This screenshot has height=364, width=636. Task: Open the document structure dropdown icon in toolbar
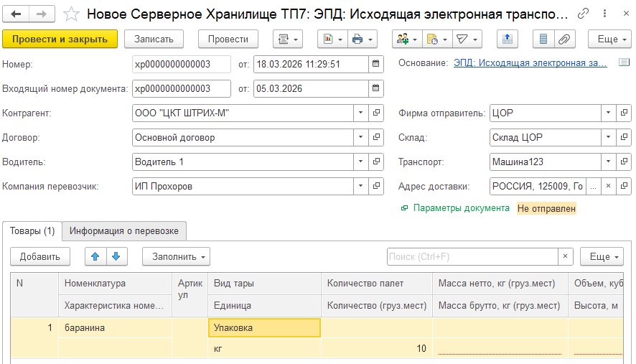click(x=288, y=39)
